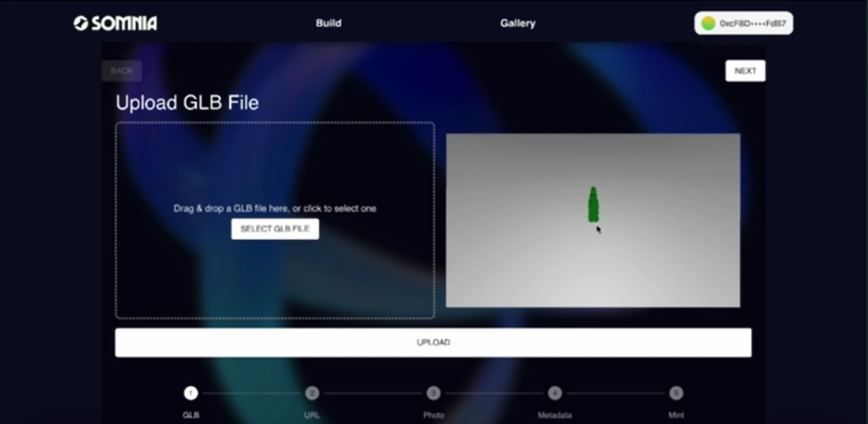Go to the Gallery page
Image resolution: width=868 pixels, height=424 pixels.
[518, 23]
